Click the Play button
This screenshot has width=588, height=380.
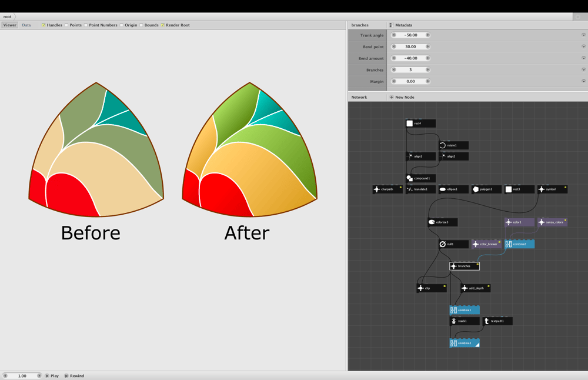coord(52,375)
